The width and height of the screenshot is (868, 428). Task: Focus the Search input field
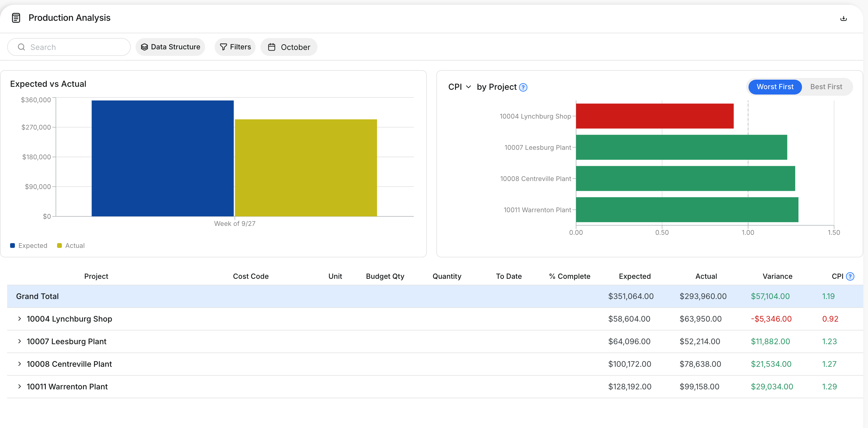coord(69,47)
